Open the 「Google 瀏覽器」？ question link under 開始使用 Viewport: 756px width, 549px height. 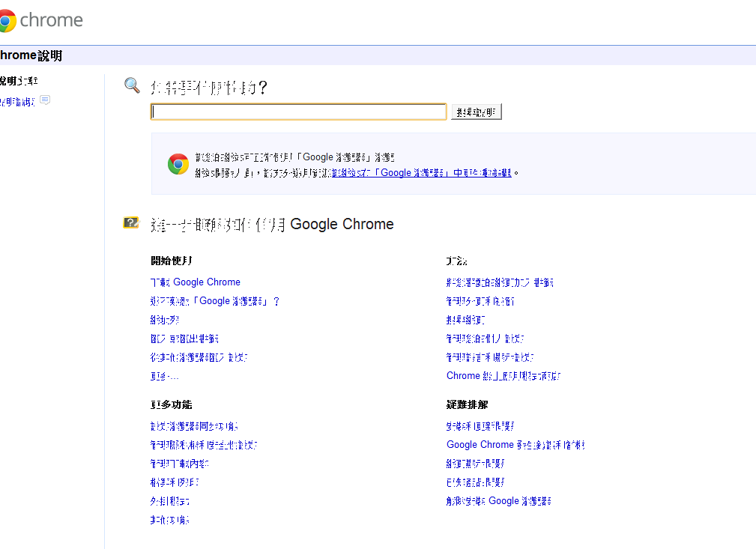[x=215, y=301]
